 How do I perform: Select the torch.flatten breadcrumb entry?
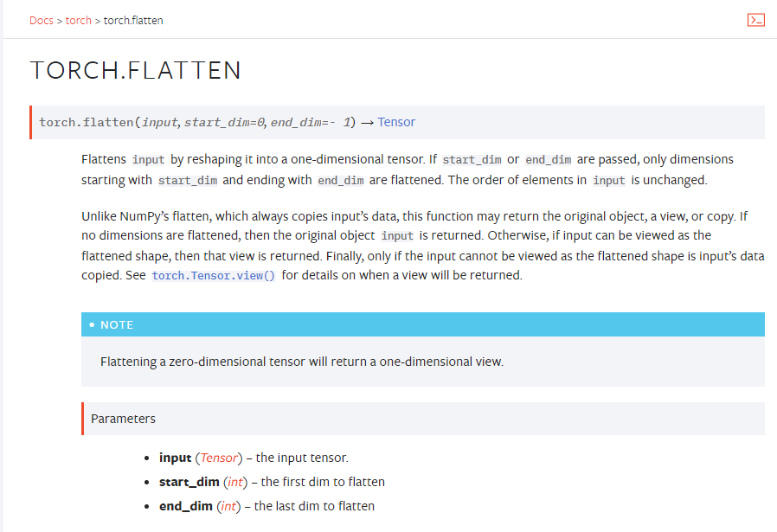click(x=132, y=20)
